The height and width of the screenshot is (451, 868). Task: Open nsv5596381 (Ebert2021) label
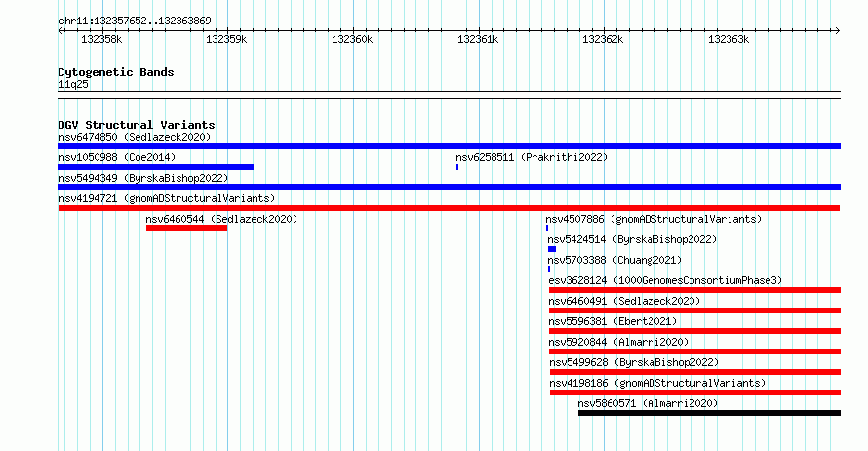[x=612, y=321]
